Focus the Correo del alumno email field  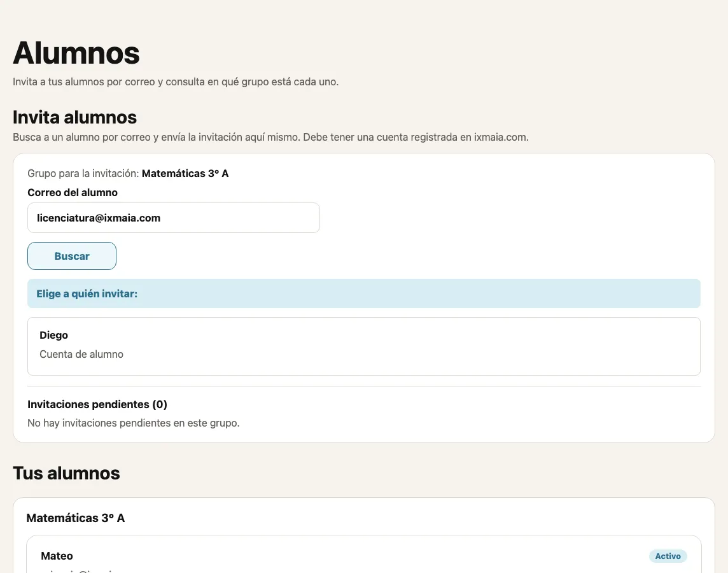pyautogui.click(x=174, y=218)
